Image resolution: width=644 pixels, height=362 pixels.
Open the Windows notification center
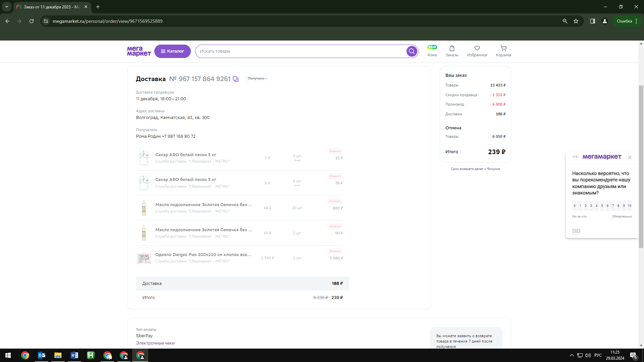point(634,355)
